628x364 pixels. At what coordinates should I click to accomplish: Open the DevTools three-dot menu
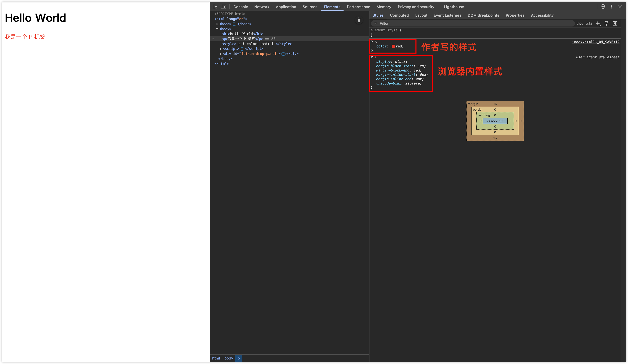click(611, 7)
